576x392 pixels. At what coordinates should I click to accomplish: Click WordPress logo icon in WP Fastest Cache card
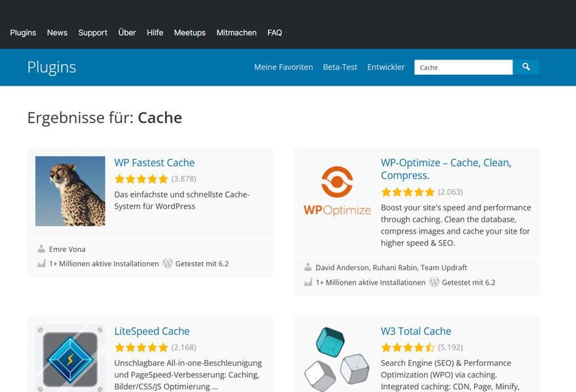(x=168, y=264)
